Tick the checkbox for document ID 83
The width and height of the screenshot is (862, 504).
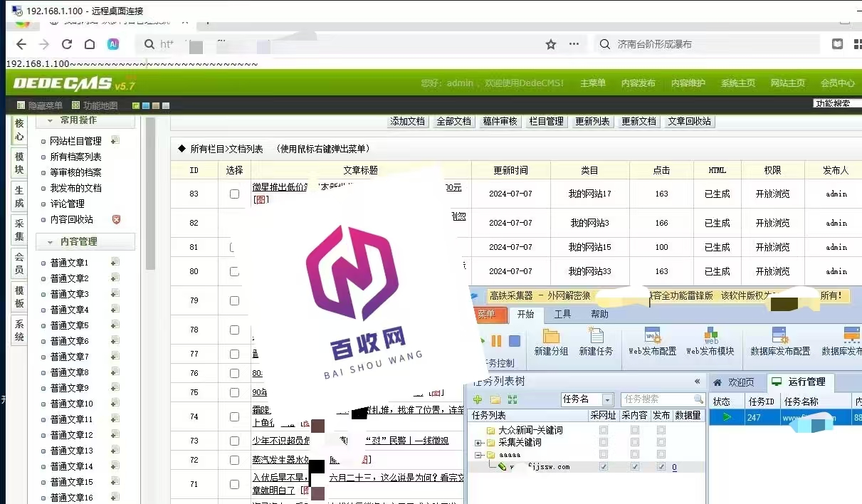(x=234, y=194)
